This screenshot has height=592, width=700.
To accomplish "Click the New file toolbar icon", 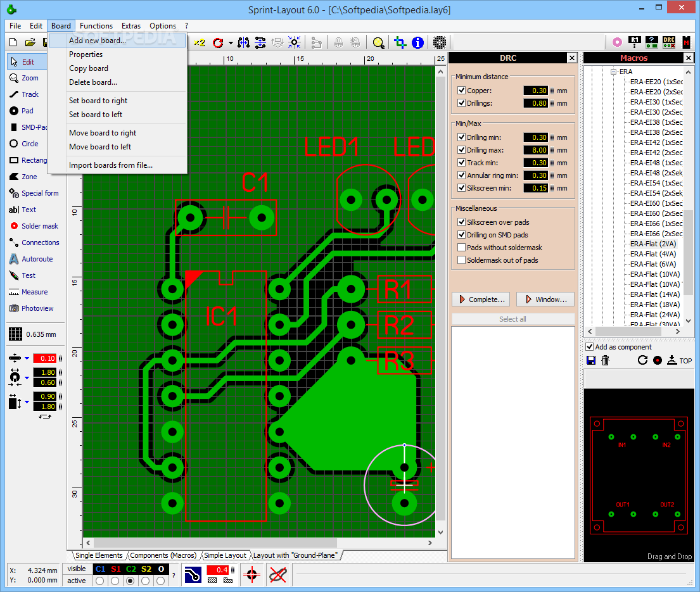I will click(13, 42).
